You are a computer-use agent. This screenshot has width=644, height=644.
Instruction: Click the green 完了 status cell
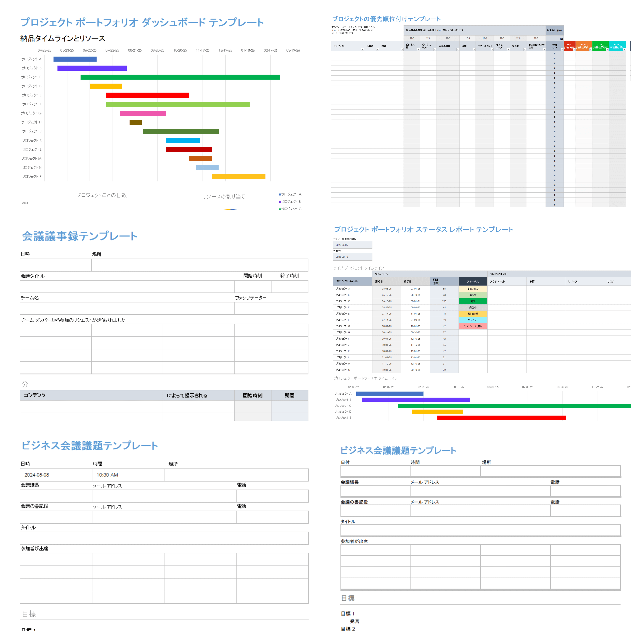473,301
